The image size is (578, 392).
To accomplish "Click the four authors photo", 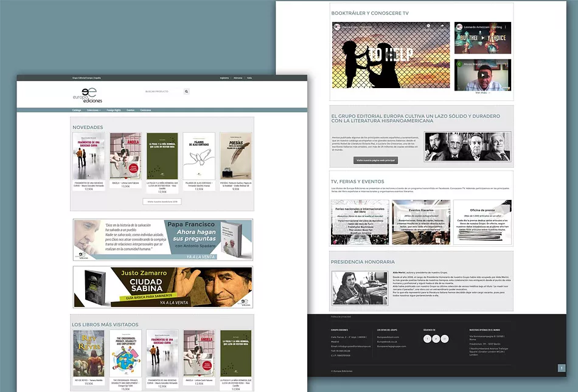I will pos(468,146).
